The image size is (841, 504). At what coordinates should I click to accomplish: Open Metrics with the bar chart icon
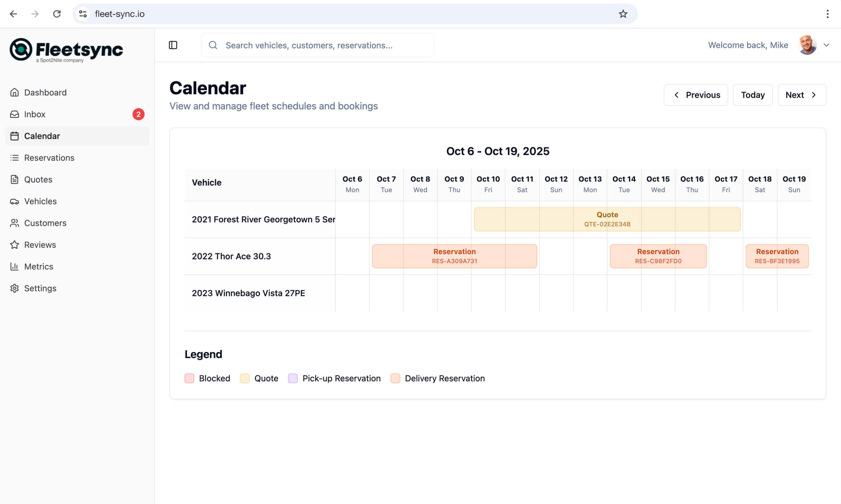point(14,266)
